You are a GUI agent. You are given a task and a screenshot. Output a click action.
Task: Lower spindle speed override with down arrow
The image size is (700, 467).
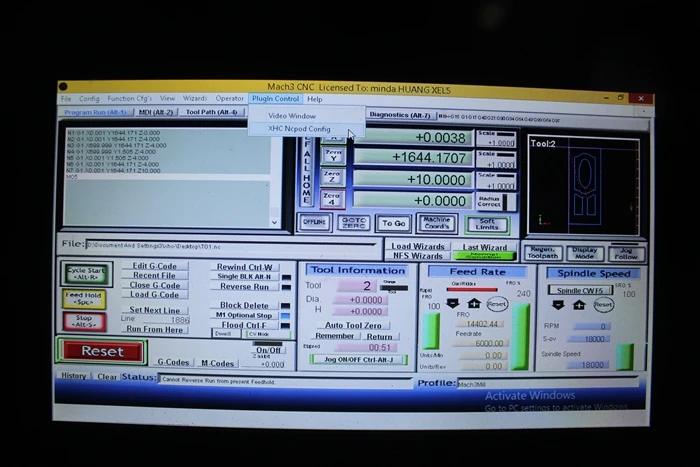tap(558, 304)
